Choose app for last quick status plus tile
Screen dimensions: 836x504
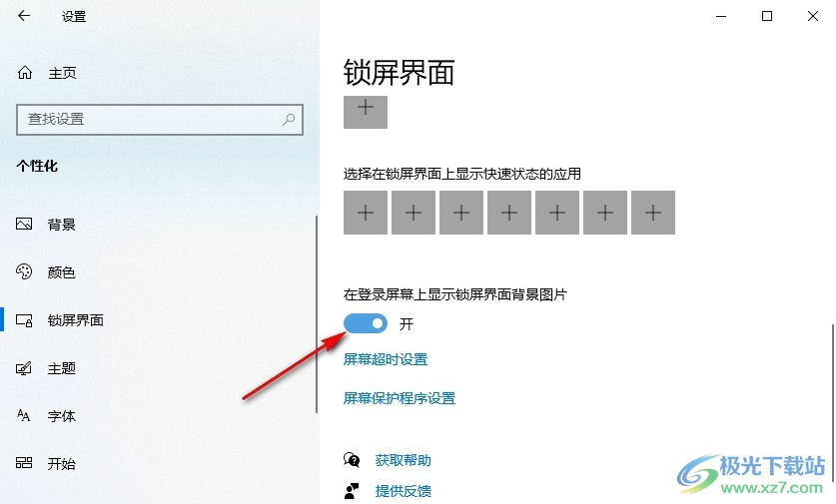pyautogui.click(x=653, y=213)
